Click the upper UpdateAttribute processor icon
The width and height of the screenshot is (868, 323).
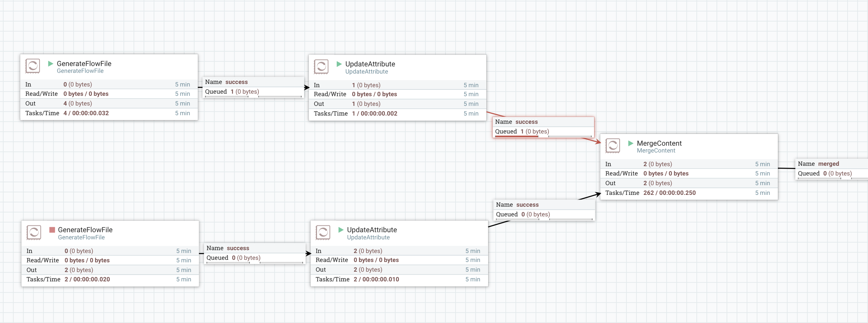pos(321,67)
